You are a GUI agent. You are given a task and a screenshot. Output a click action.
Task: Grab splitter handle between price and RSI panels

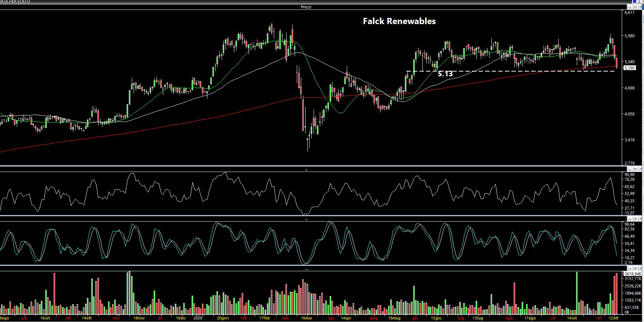click(306, 170)
